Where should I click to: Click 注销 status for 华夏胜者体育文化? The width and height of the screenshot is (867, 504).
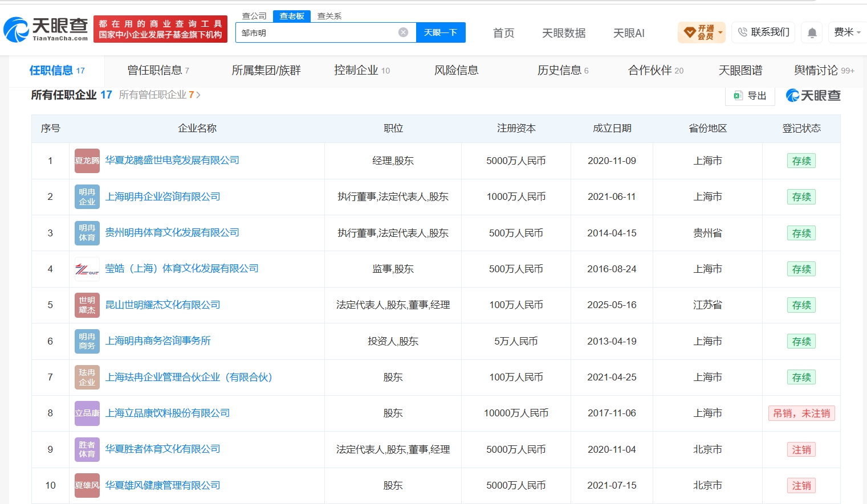click(801, 449)
